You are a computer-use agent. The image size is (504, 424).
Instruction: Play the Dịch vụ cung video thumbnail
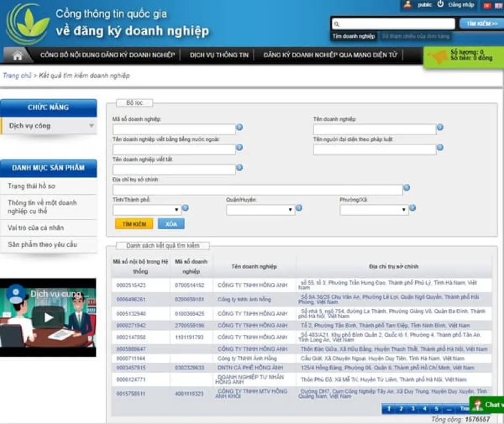click(x=48, y=317)
